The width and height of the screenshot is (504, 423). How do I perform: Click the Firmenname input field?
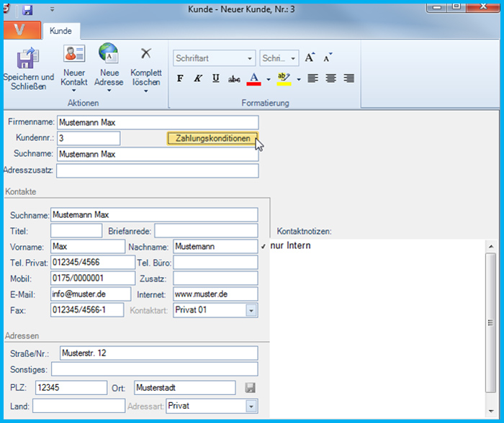pos(158,122)
